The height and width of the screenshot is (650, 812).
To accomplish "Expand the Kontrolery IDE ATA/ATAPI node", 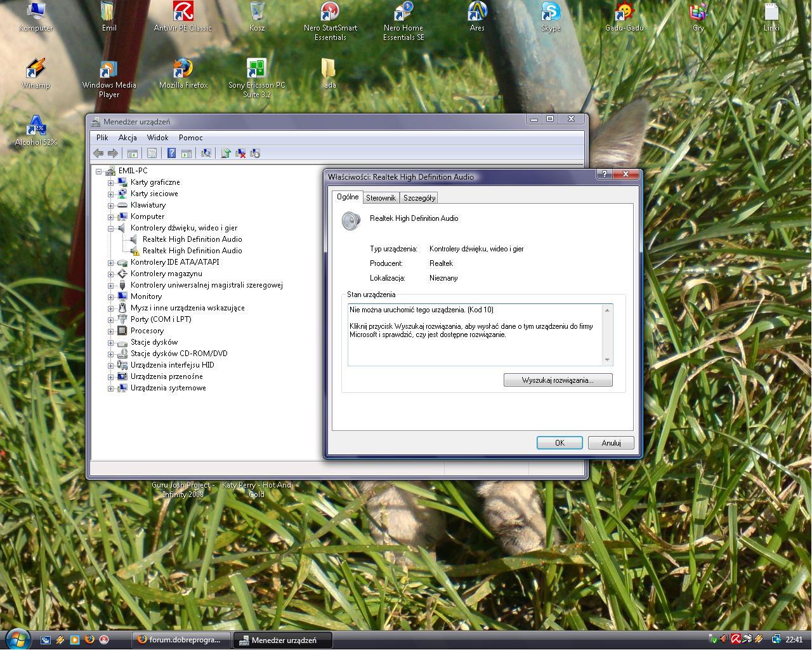I will pyautogui.click(x=110, y=262).
